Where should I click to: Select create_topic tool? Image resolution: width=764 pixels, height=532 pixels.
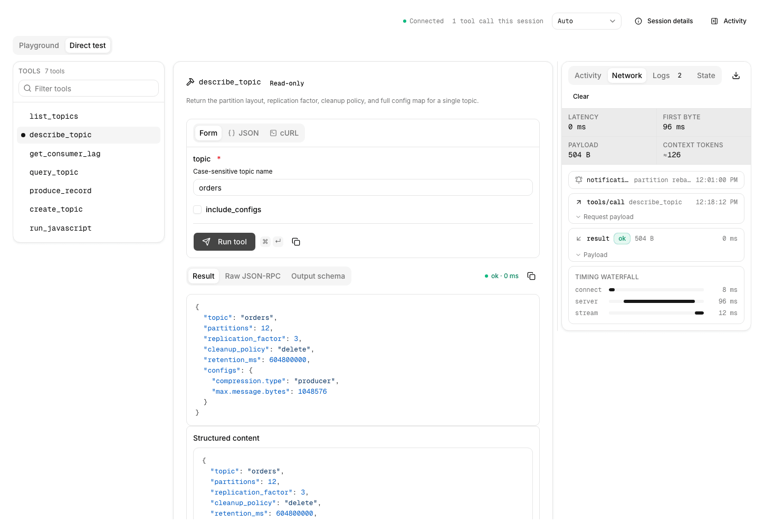(x=89, y=209)
